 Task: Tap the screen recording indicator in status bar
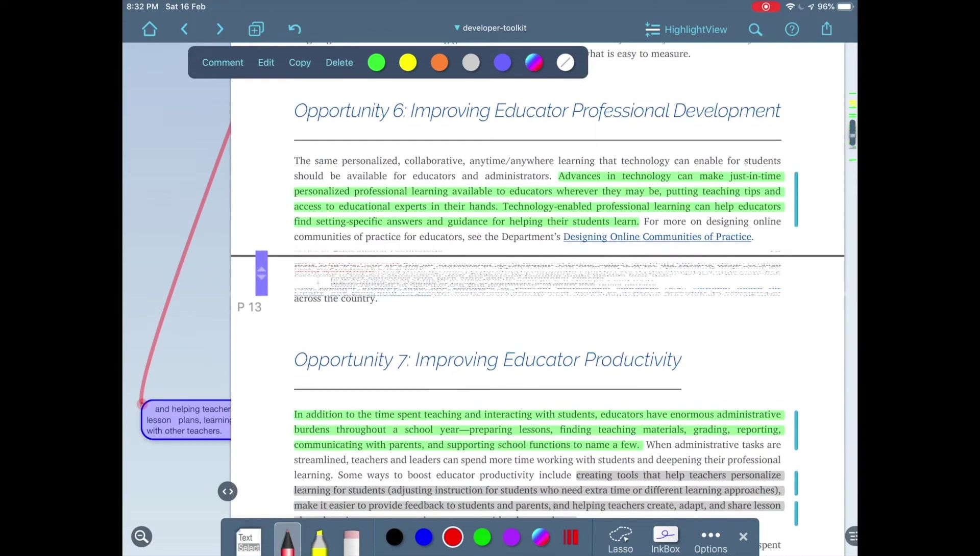766,7
